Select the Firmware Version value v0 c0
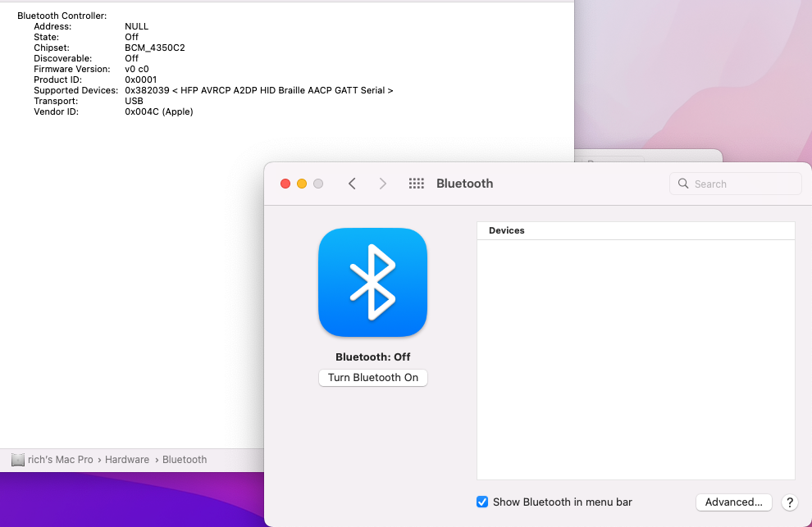 point(137,69)
